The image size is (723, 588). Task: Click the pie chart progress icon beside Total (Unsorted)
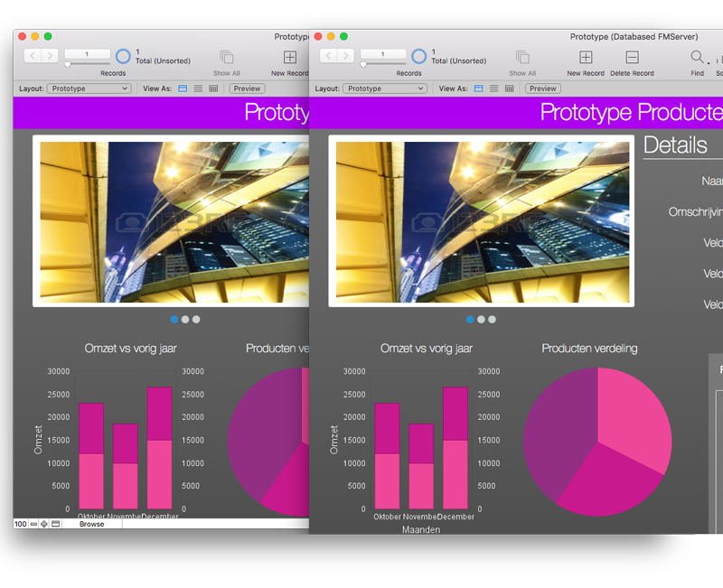pyautogui.click(x=418, y=54)
